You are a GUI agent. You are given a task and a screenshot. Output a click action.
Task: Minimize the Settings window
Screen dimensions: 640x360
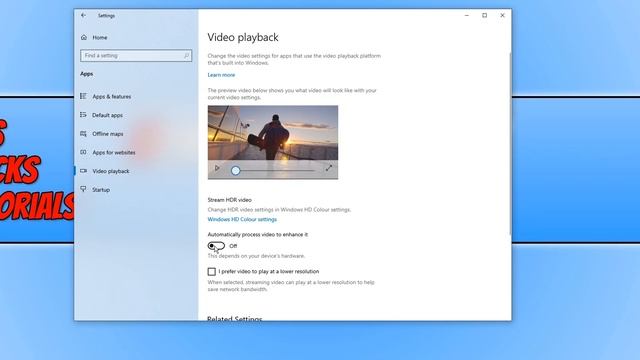tap(467, 16)
